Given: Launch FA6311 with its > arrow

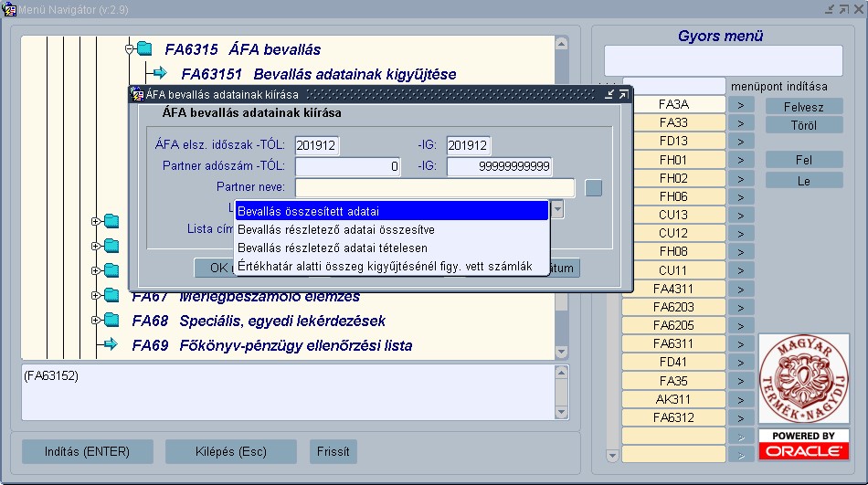Looking at the screenshot, I should point(741,343).
